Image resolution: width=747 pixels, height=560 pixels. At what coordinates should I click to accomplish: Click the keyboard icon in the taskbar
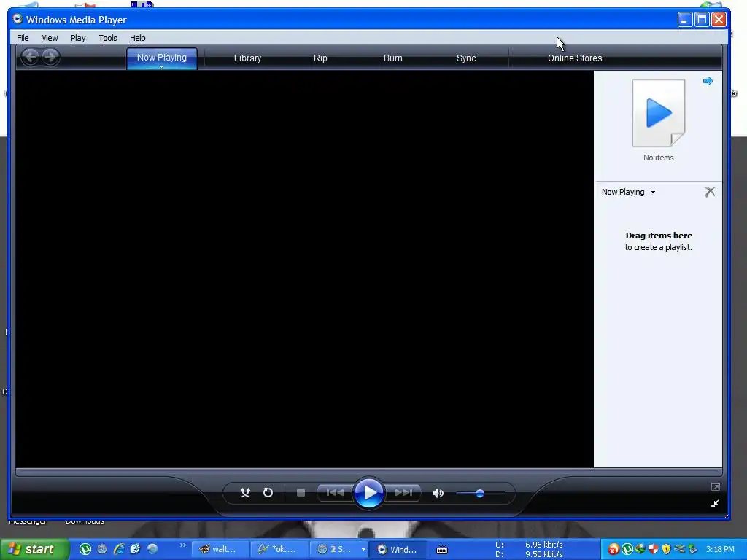click(x=442, y=550)
